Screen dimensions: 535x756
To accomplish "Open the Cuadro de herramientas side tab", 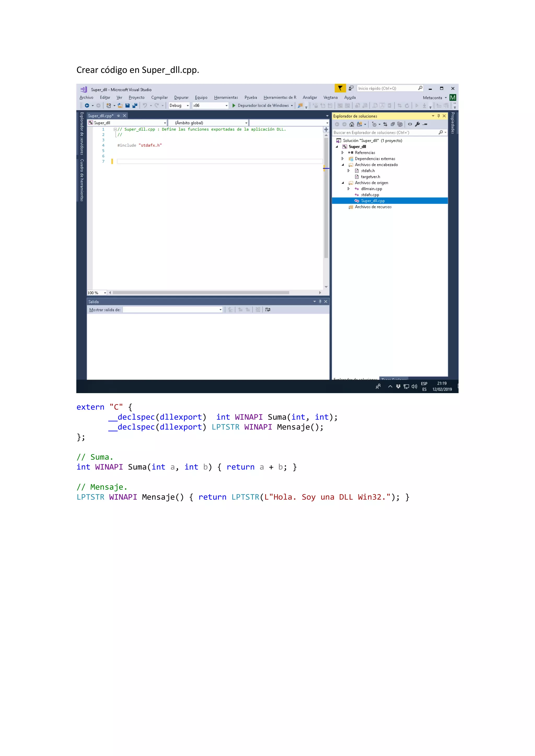I will tap(82, 180).
